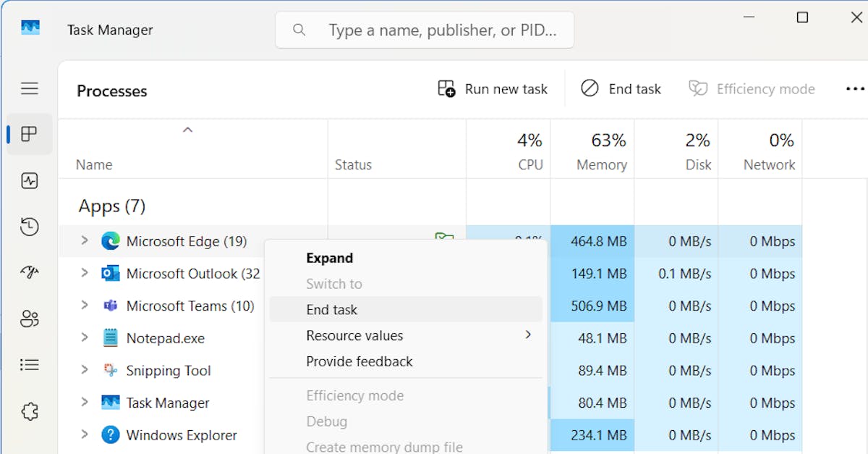Expand the Snipping Tool process group
Image resolution: width=868 pixels, height=454 pixels.
tap(84, 370)
